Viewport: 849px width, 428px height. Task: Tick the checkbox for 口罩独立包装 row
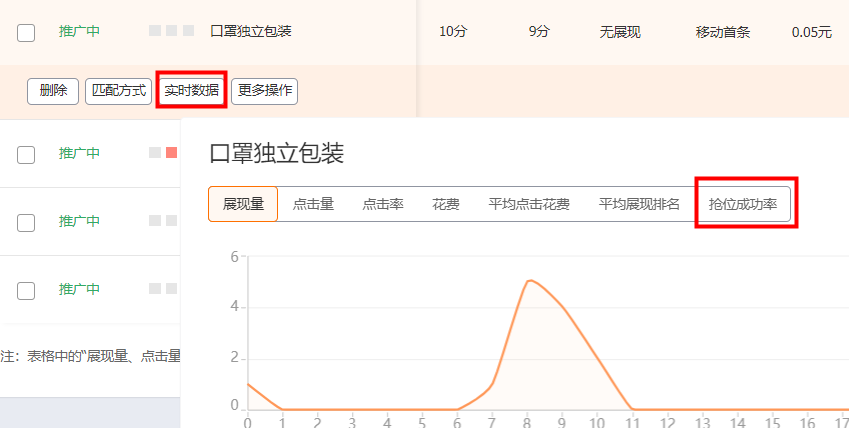click(26, 33)
